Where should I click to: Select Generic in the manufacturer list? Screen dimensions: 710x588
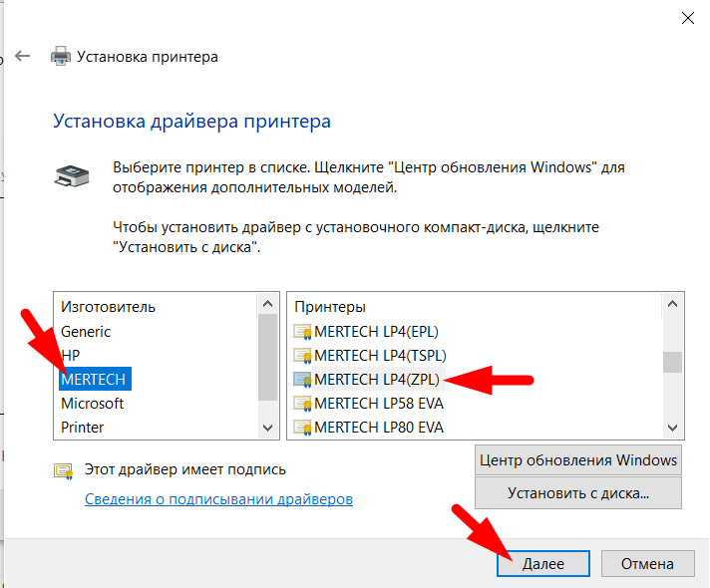86,331
